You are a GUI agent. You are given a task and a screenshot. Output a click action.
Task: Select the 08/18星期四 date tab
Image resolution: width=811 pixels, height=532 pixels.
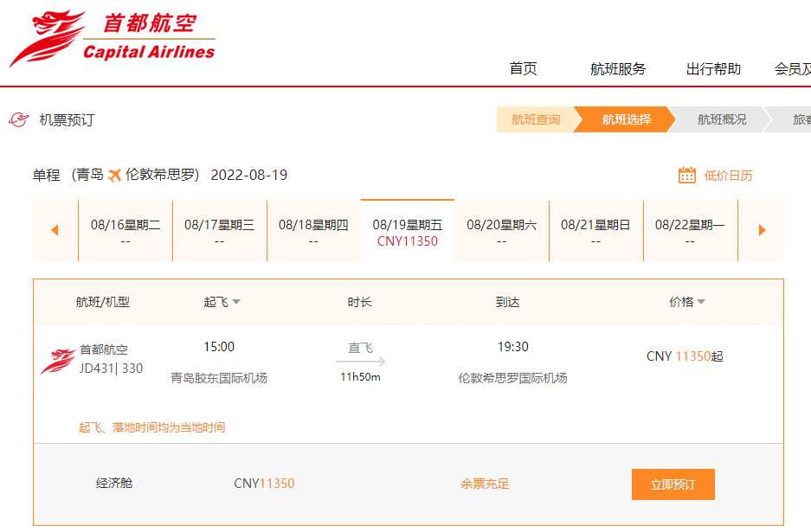[313, 231]
